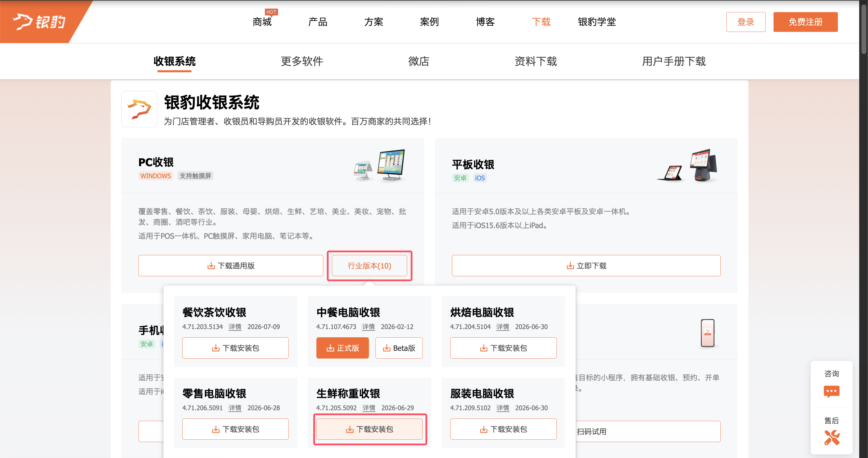Download the 零售电脑收银 install package
This screenshot has height=458, width=868.
point(235,429)
